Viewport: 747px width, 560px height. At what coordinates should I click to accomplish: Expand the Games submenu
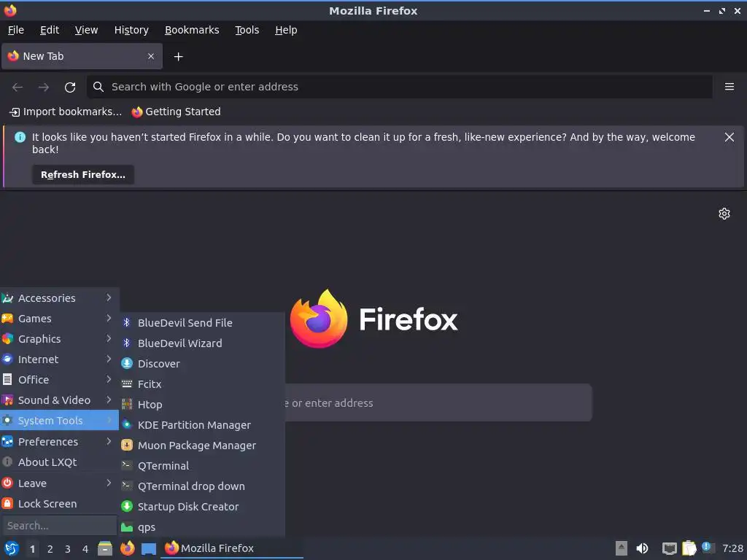click(59, 319)
